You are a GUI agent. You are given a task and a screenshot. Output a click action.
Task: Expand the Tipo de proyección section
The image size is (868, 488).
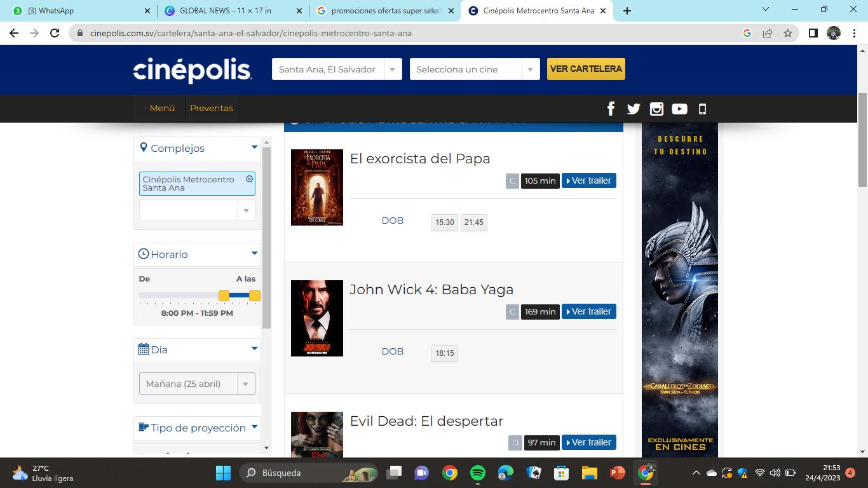click(x=255, y=427)
